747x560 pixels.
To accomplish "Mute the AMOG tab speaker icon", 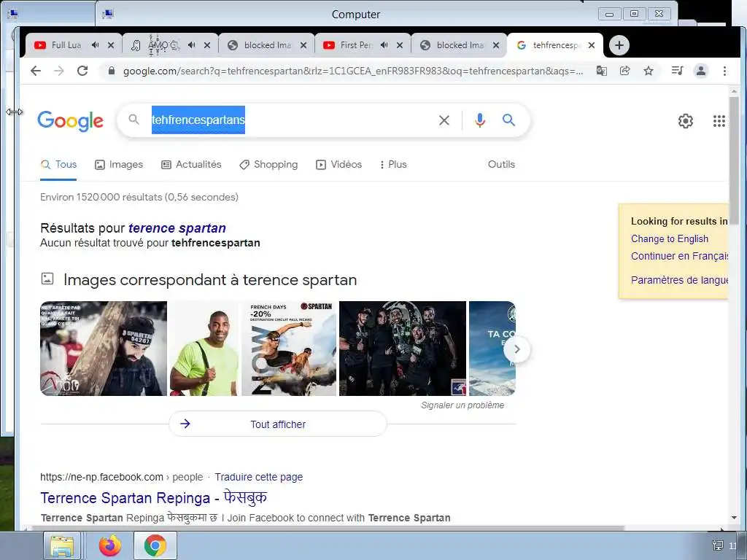I will coord(192,45).
